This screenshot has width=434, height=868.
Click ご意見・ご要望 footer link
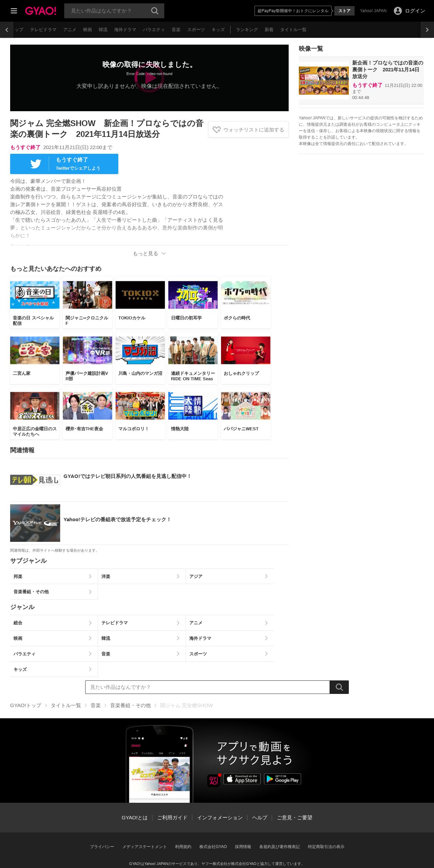pos(294,818)
